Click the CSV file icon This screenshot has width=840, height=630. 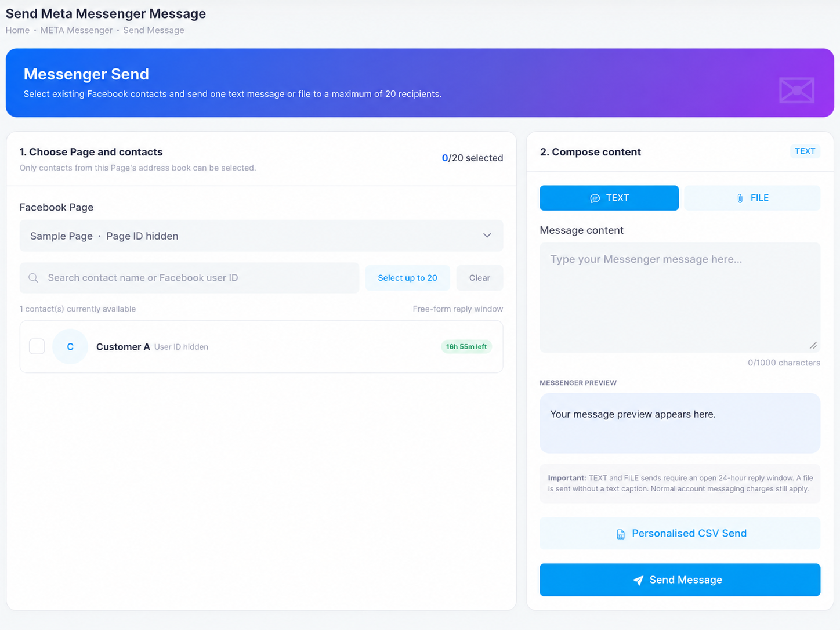pyautogui.click(x=621, y=534)
